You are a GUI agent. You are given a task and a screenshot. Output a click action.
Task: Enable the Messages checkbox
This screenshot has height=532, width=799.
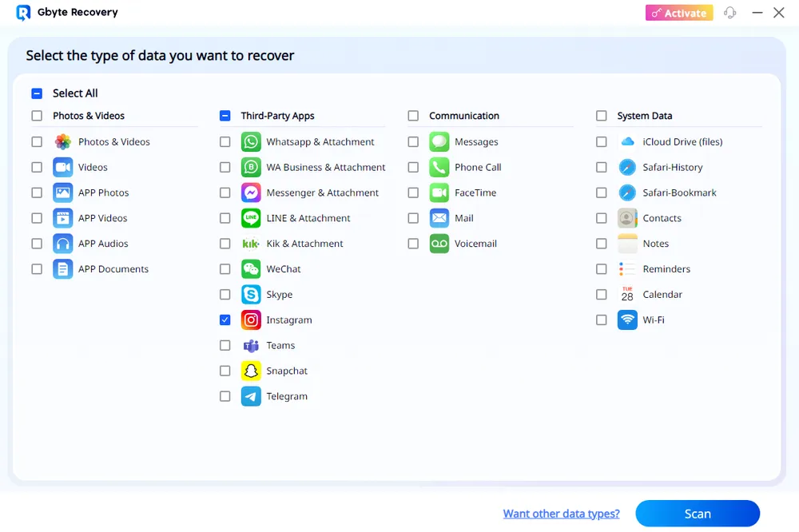pos(413,141)
